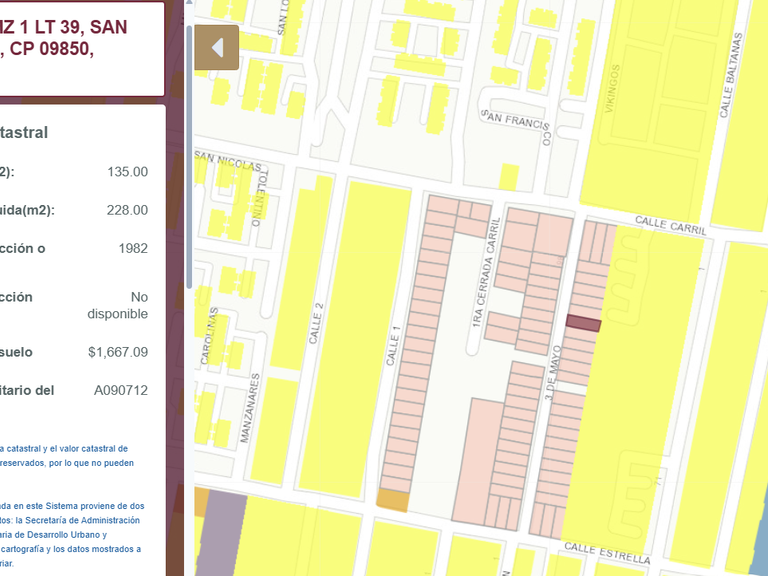
Task: Click the CALLE CARRIL street label
Action: 671,225
